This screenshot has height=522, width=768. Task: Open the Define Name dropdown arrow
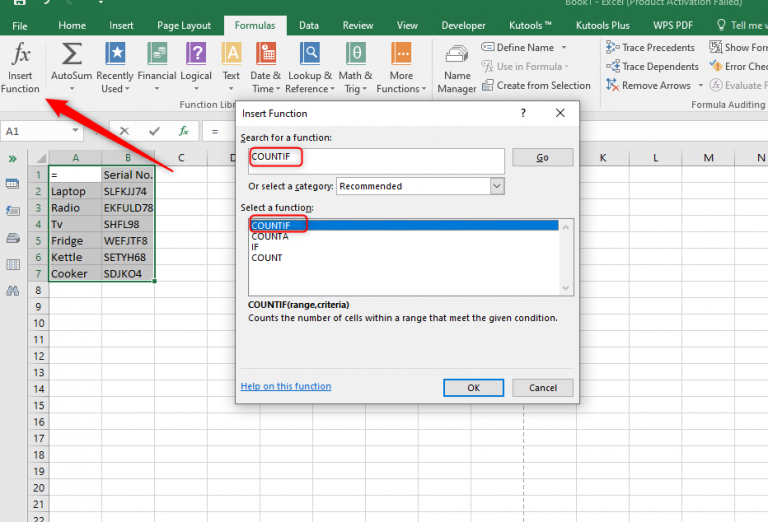pos(564,47)
